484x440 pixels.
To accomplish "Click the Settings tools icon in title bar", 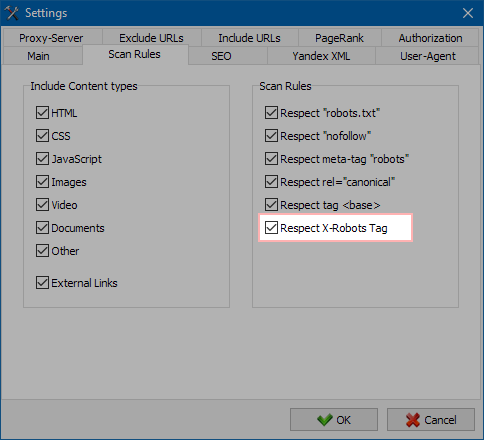I will pos(12,13).
